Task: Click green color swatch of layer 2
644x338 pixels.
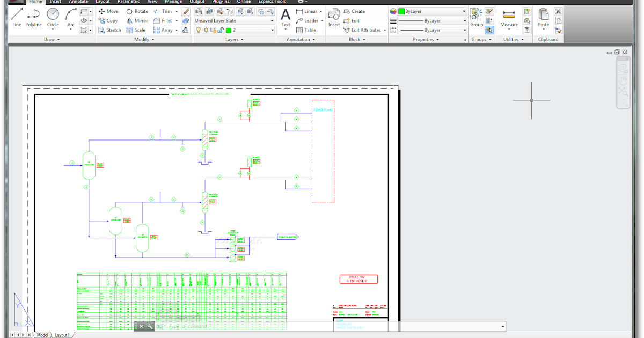Action: tap(229, 30)
